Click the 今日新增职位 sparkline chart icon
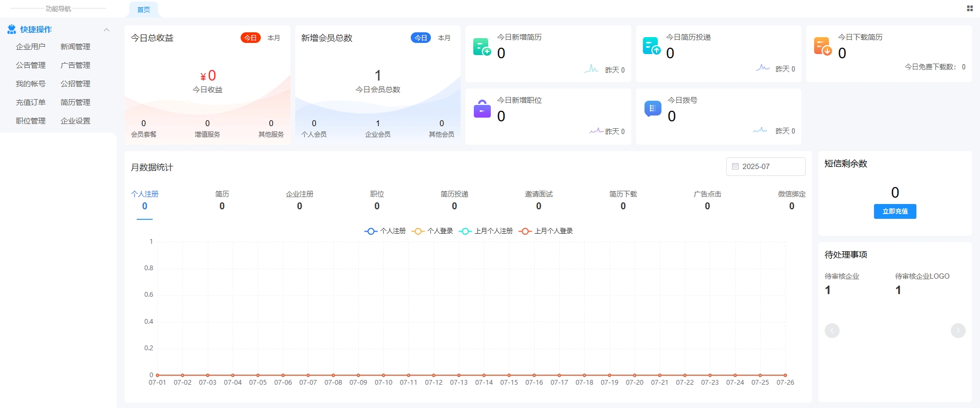 597,131
